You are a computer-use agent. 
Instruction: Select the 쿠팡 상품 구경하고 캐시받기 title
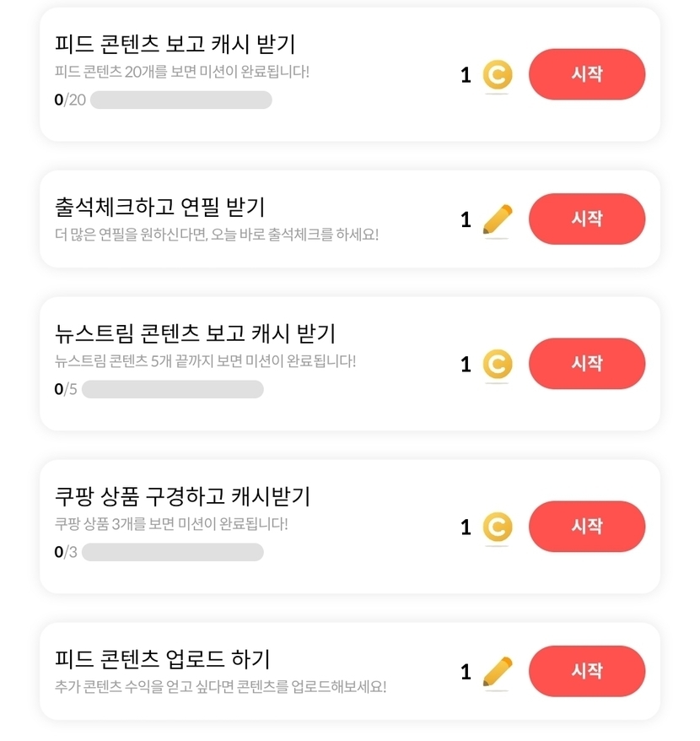[x=182, y=496]
